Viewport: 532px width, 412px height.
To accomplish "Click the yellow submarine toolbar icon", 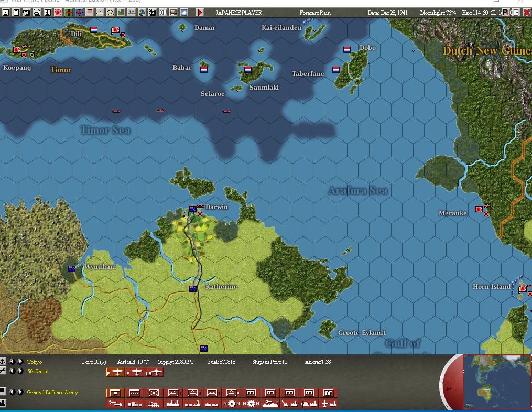I will pyautogui.click(x=100, y=13).
